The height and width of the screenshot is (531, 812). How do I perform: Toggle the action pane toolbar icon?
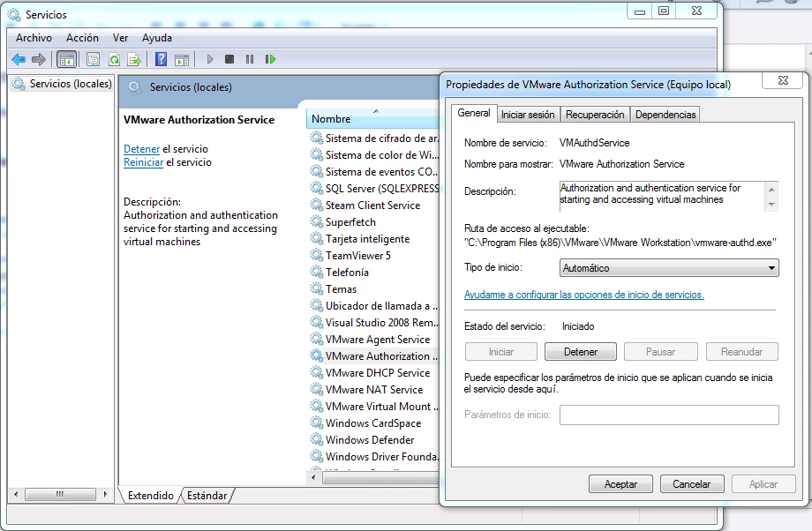(x=182, y=59)
